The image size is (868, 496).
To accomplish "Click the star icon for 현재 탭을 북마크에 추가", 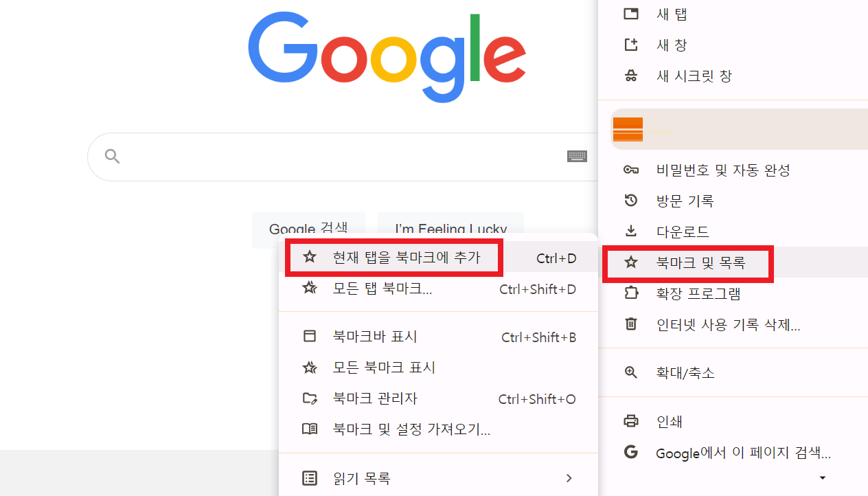I will (310, 258).
